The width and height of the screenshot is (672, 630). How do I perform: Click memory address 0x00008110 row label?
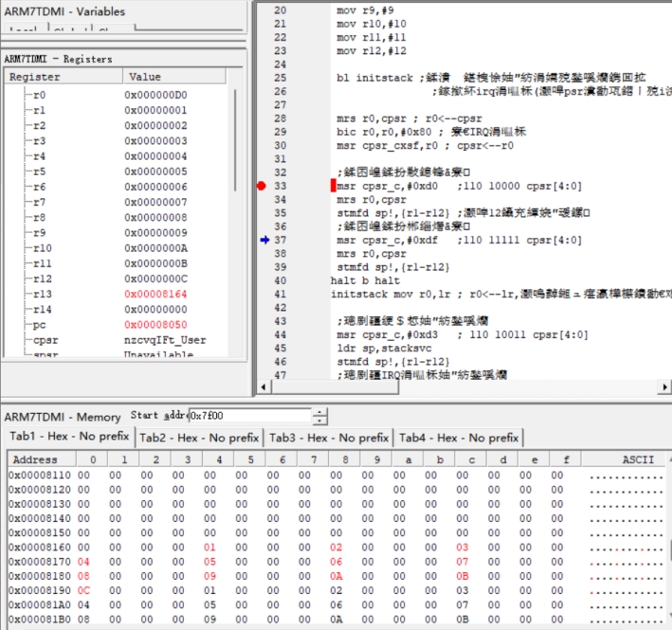[x=40, y=475]
